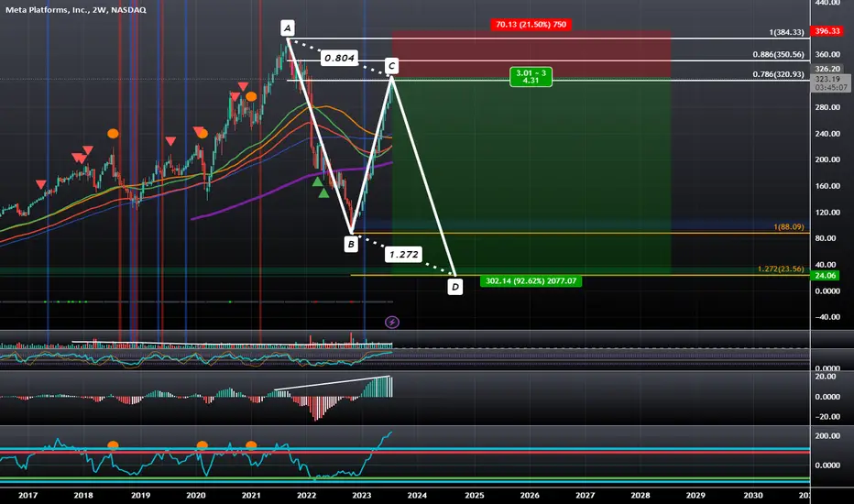The height and width of the screenshot is (504, 854).
Task: Select the Fib level label 0.786(320.93)
Action: click(x=778, y=74)
